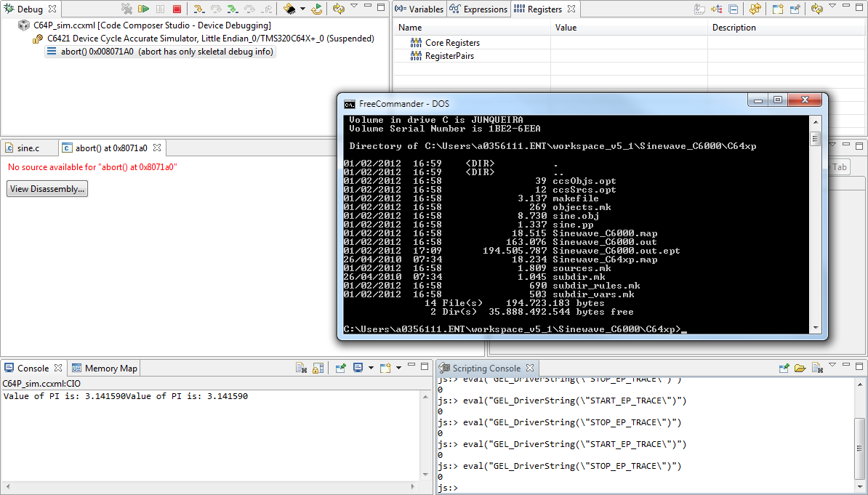The image size is (868, 495).
Task: Switch to the Variables tab
Action: 419,9
